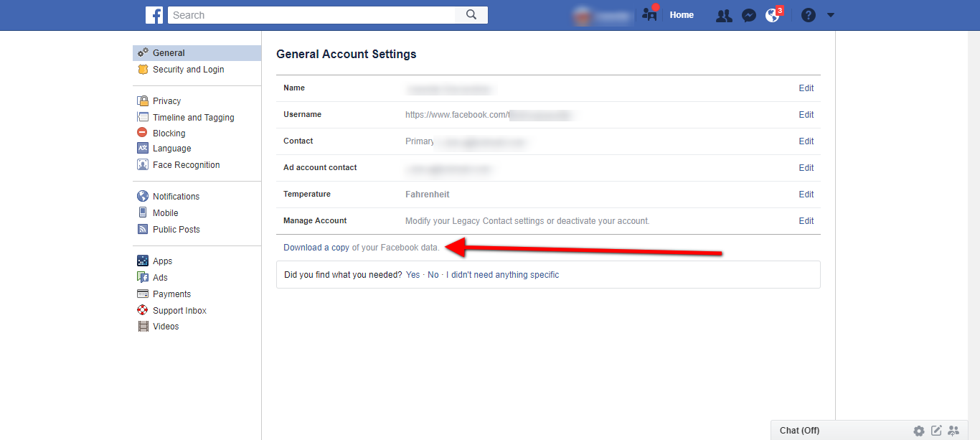Answer No to feedback question

click(433, 275)
